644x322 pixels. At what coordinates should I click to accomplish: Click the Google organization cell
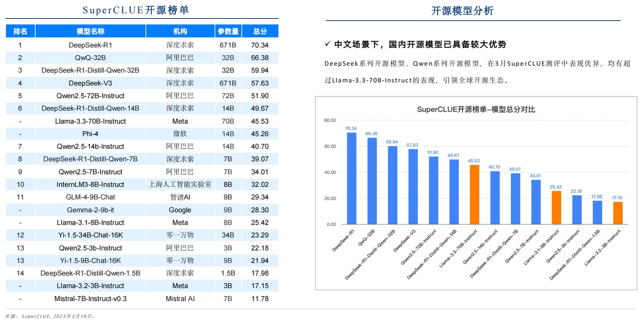[180, 210]
